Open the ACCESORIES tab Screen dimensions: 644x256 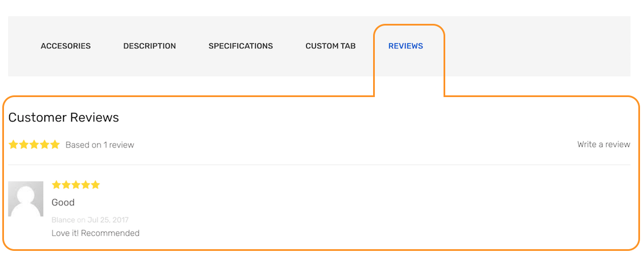pyautogui.click(x=66, y=46)
